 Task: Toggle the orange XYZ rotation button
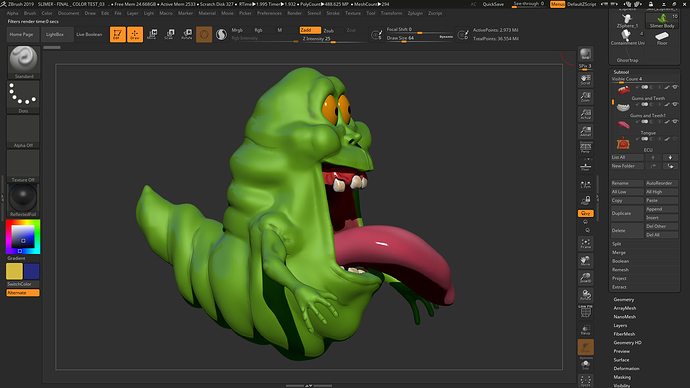[x=585, y=213]
